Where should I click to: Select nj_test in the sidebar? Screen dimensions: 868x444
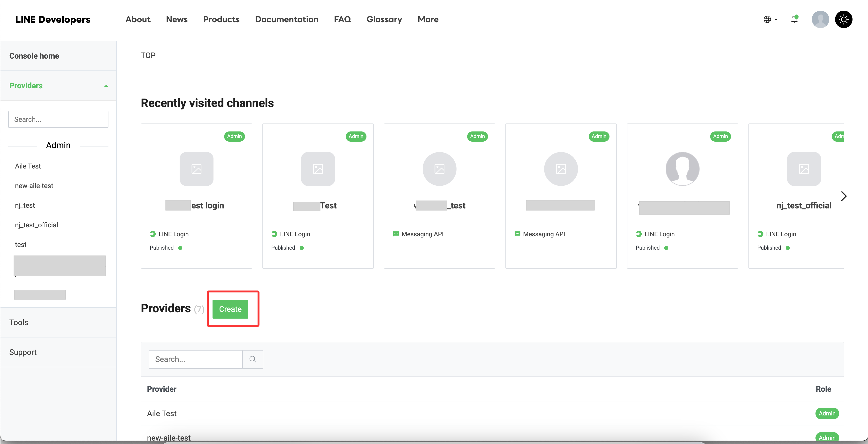25,205
